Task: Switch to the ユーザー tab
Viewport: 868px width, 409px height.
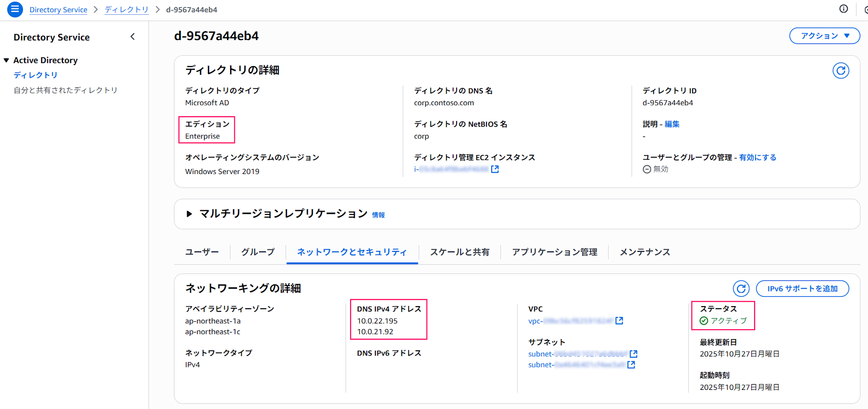Action: (201, 252)
